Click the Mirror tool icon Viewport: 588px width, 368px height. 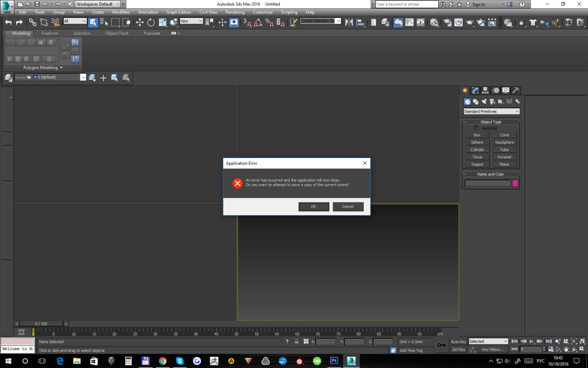(x=349, y=22)
